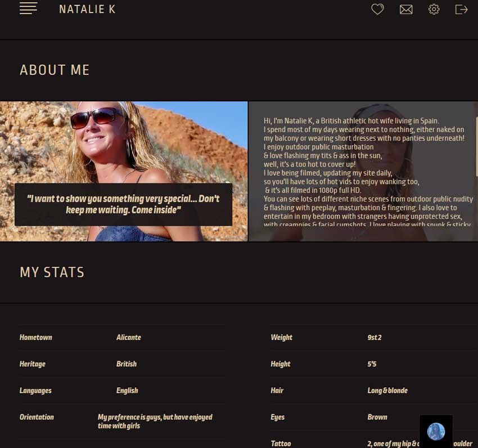Click the Tattoo label

point(281,443)
